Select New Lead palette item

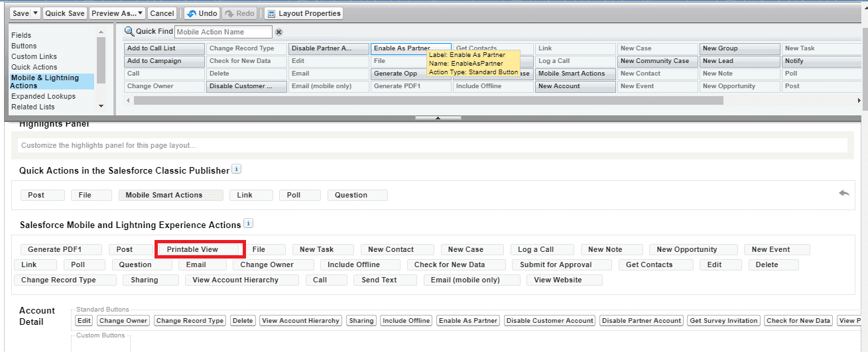point(739,61)
